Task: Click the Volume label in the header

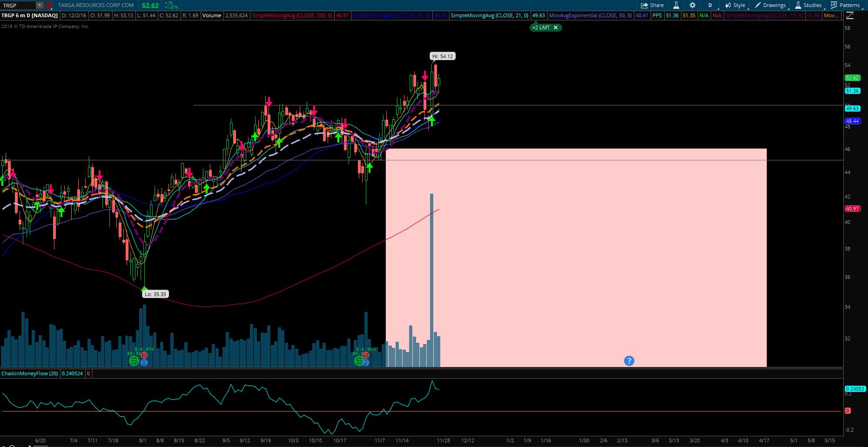Action: (x=212, y=15)
